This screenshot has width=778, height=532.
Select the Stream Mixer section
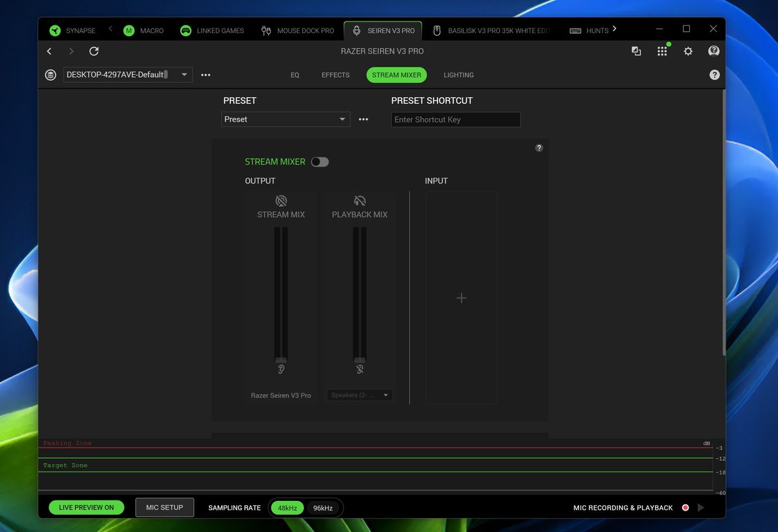(396, 75)
